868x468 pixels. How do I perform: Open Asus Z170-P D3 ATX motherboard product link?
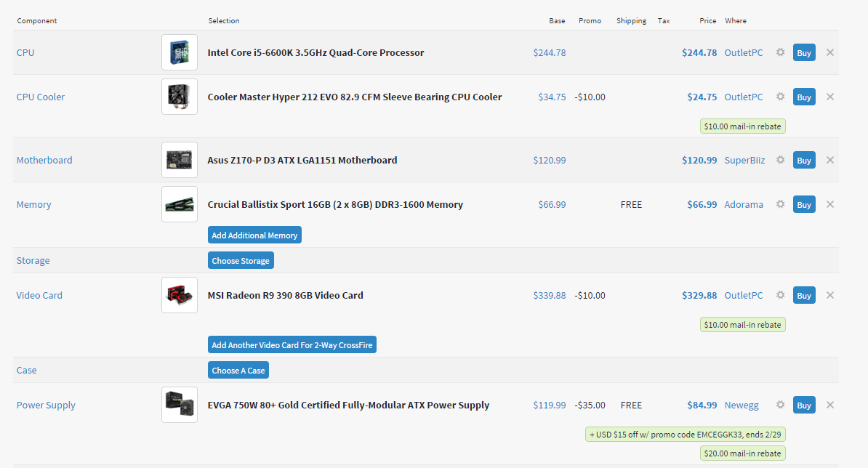tap(302, 160)
